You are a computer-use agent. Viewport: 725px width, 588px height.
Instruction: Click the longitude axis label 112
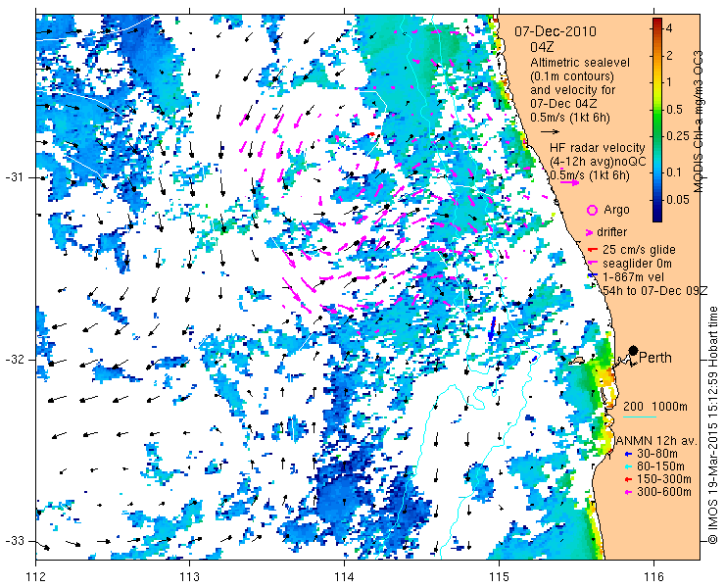[36, 577]
